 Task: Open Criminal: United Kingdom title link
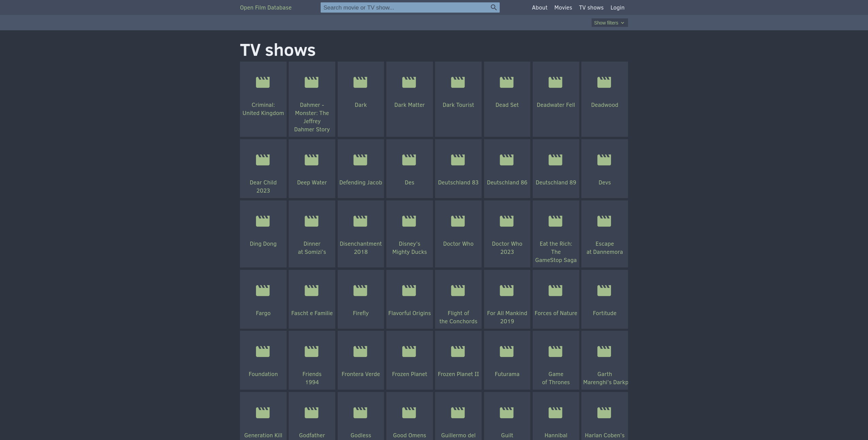[263, 109]
